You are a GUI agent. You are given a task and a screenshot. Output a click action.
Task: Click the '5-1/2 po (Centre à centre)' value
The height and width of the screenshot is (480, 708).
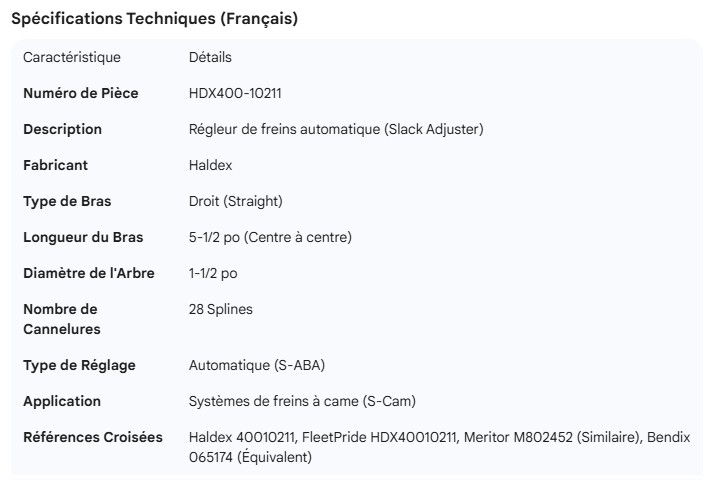point(270,237)
